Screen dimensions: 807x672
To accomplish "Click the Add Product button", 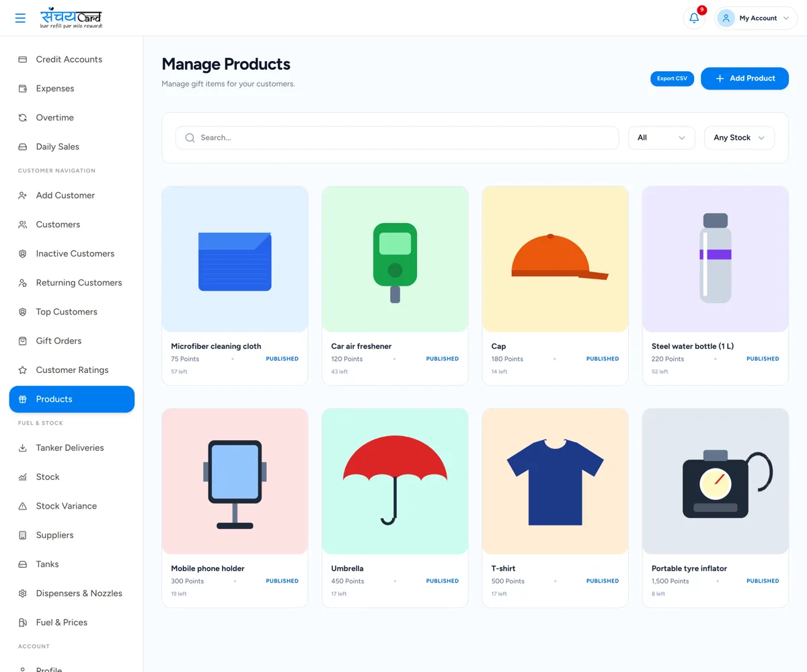I will coord(744,79).
